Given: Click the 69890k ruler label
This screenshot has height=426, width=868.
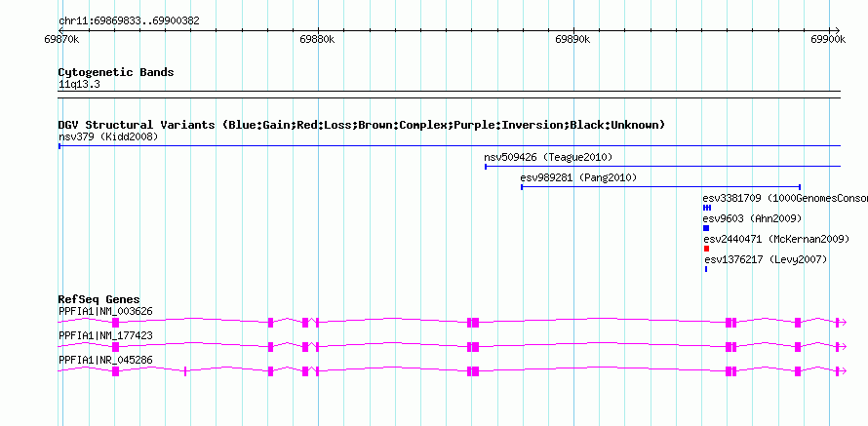Looking at the screenshot, I should pyautogui.click(x=572, y=39).
